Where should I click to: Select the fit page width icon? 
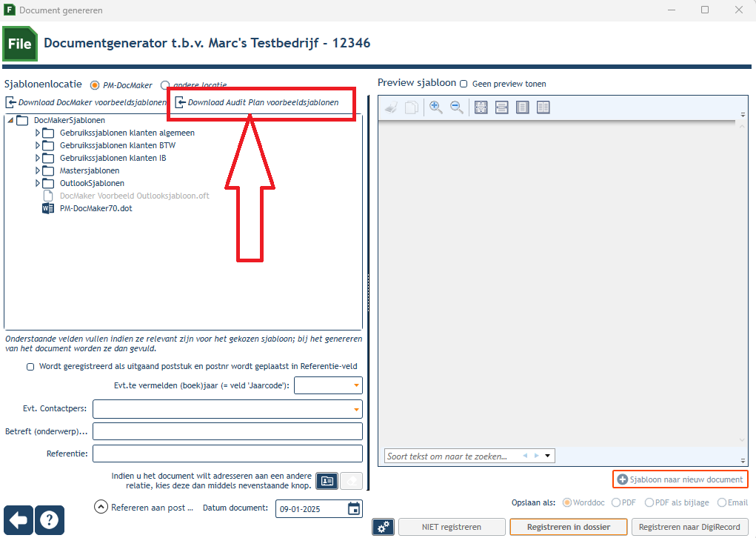501,107
